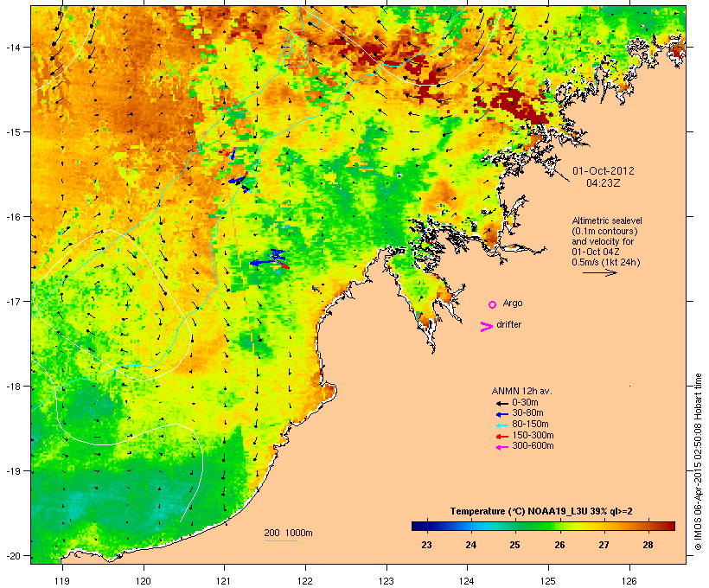Click the 'Altimetric sealevel' caption
Screen dimensions: 709x588
tap(607, 220)
